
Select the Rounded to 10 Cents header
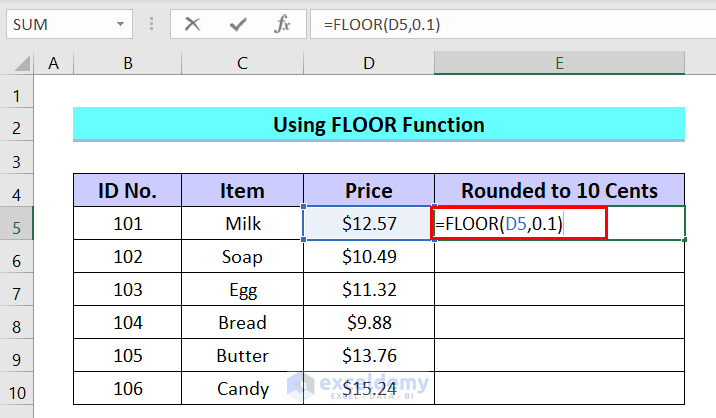(x=559, y=190)
